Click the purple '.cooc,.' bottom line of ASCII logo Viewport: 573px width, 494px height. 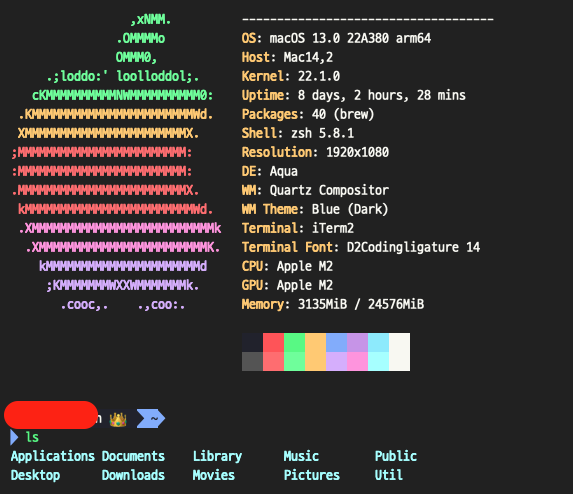click(84, 305)
